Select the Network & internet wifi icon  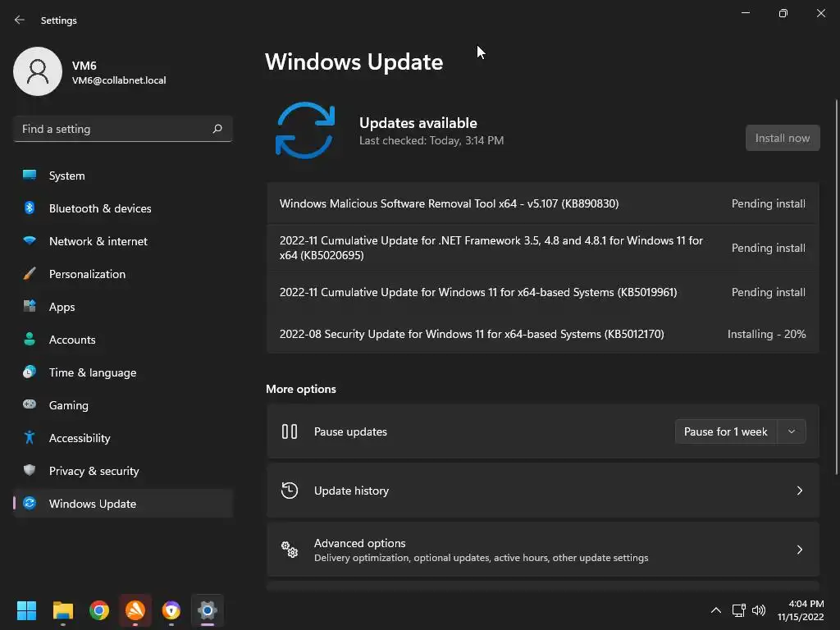30,240
